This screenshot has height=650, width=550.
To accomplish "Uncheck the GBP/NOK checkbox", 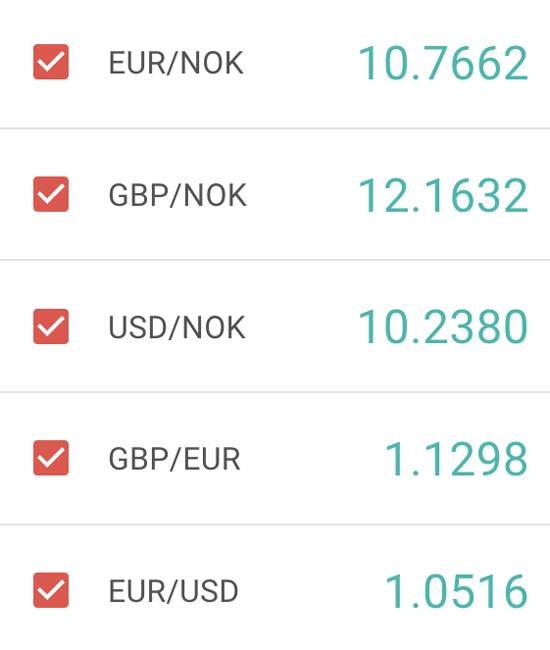I will (51, 194).
